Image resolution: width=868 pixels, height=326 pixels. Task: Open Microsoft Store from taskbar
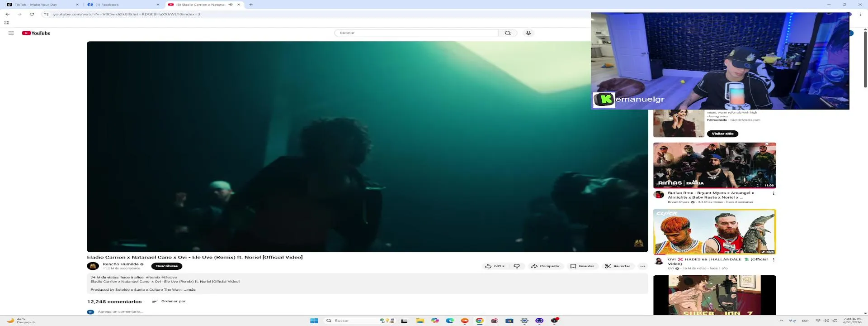509,321
